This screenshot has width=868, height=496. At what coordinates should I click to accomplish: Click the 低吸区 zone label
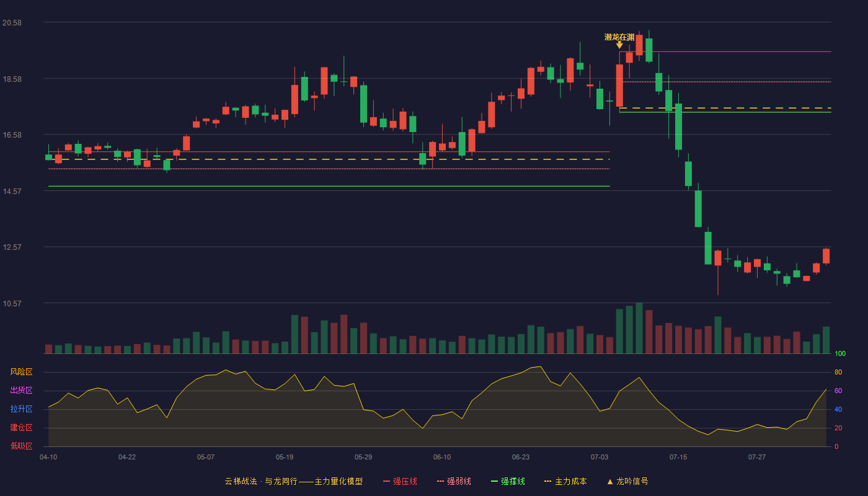tap(21, 446)
